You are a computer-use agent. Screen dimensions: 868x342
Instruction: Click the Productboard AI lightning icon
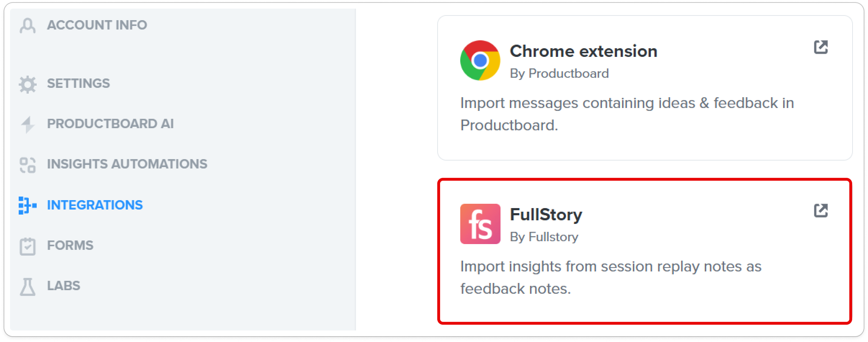point(28,125)
